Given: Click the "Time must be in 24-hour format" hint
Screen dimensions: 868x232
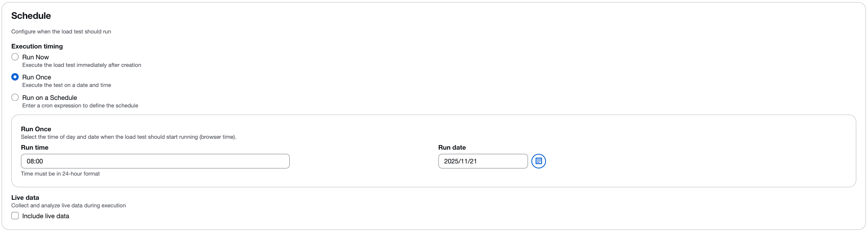Looking at the screenshot, I should coord(60,174).
